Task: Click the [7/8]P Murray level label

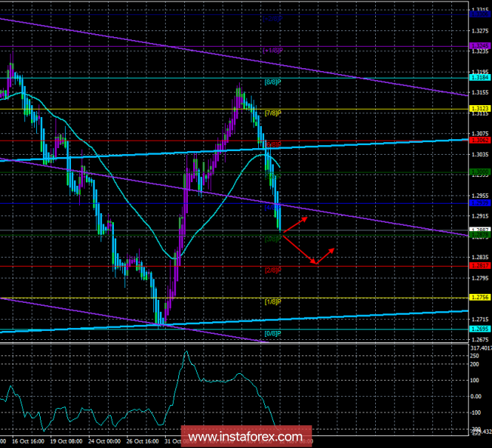Action: pos(273,113)
